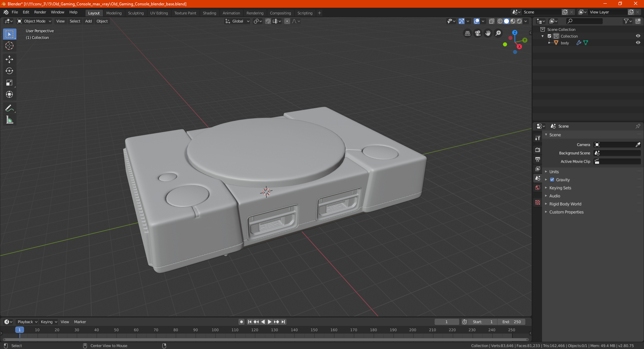Screen dimensions: 644x349
Task: Open the Render properties tab
Action: click(x=538, y=150)
